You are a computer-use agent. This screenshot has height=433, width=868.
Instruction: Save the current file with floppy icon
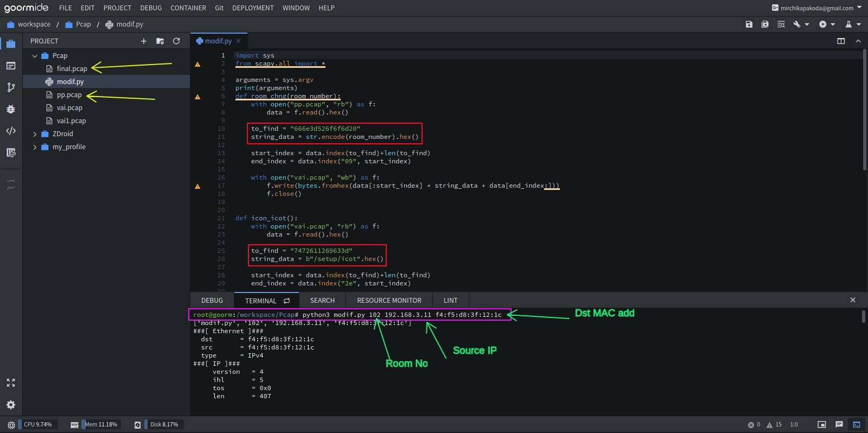(749, 24)
